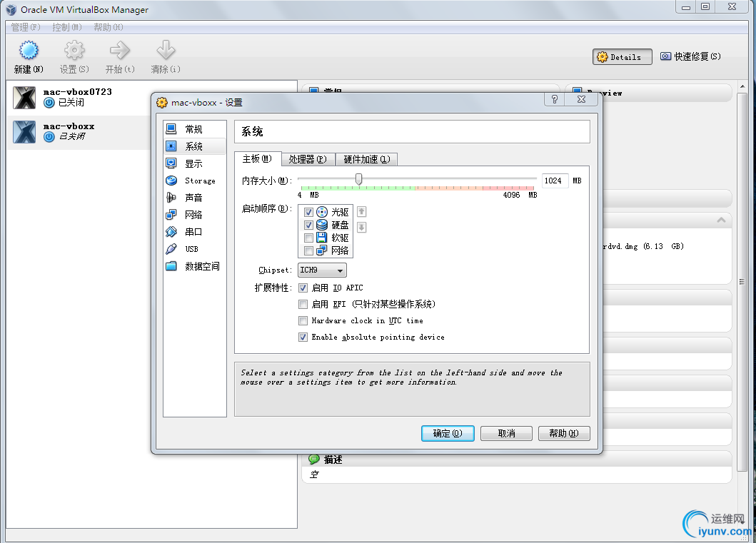This screenshot has width=756, height=543.
Task: Click the 硬盘 hard disk boot icon
Action: click(321, 225)
